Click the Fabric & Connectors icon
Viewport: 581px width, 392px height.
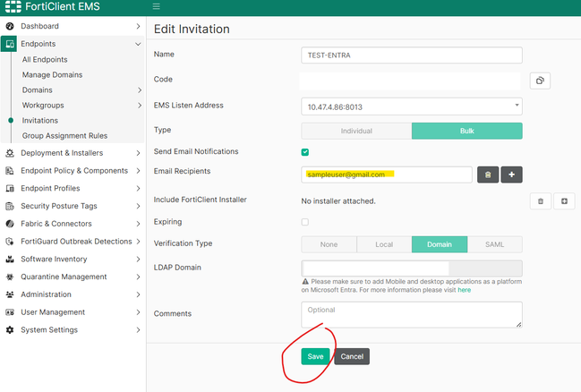pyautogui.click(x=10, y=224)
